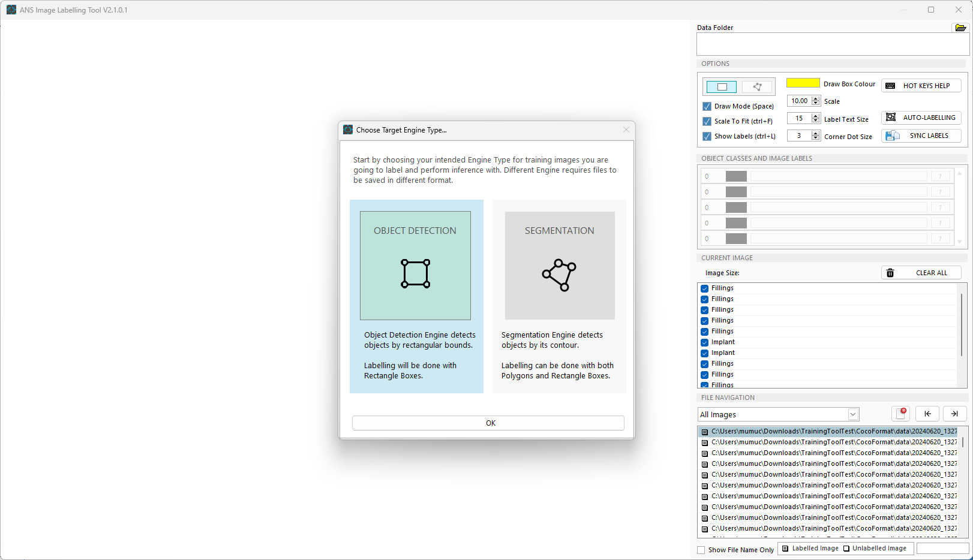Enable Show File Name Only
The image size is (973, 560).
701,550
